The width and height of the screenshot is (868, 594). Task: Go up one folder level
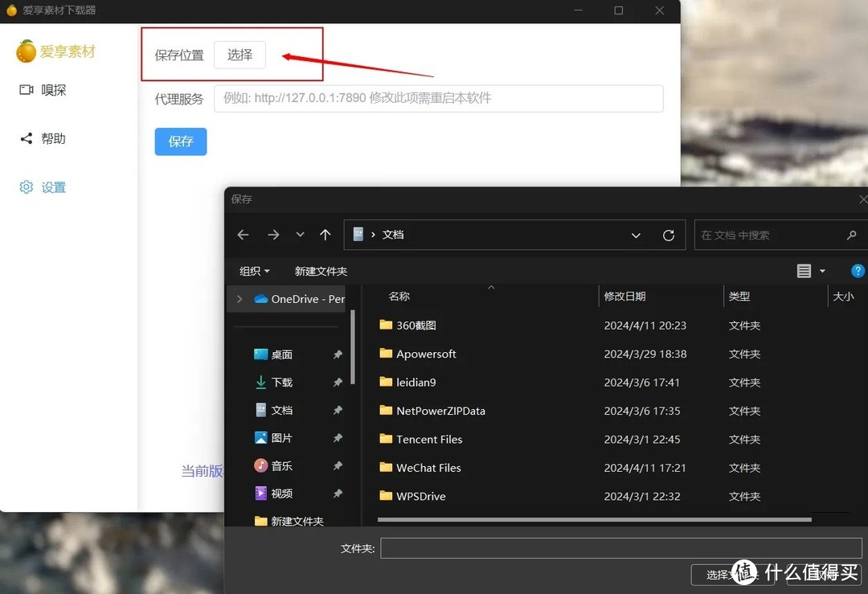pos(325,235)
